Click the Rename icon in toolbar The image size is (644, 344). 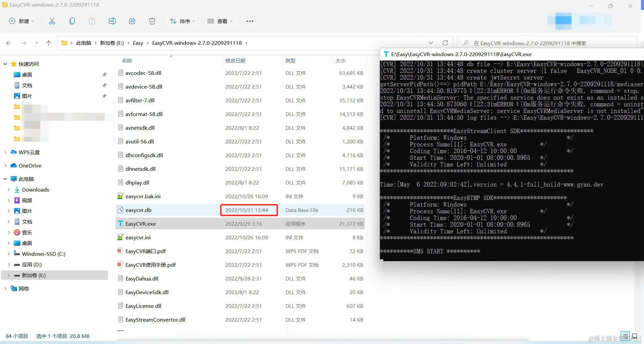pos(112,21)
